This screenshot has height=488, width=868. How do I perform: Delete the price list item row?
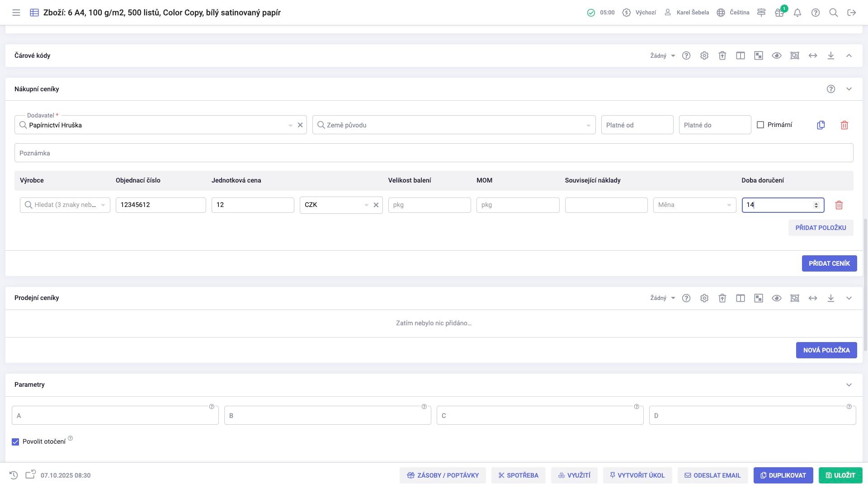click(x=839, y=205)
